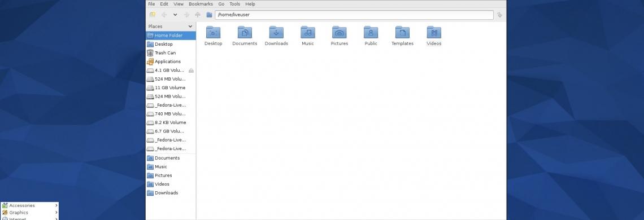Image resolution: width=644 pixels, height=220 pixels.
Task: Open the New Tab toolbar icon
Action: click(x=153, y=15)
